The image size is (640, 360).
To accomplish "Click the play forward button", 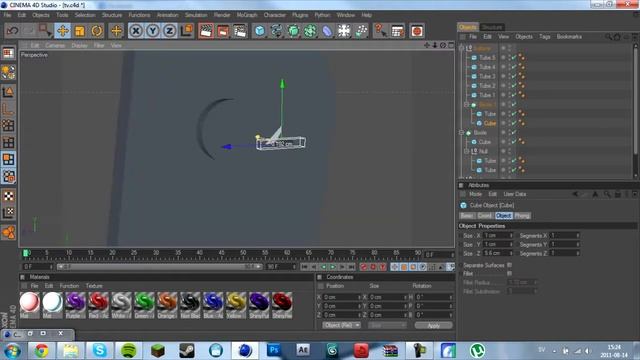I will (x=333, y=267).
